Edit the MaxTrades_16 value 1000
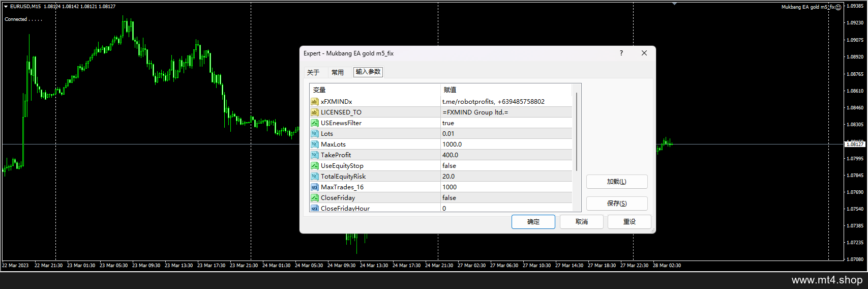868x289 pixels. [x=506, y=187]
